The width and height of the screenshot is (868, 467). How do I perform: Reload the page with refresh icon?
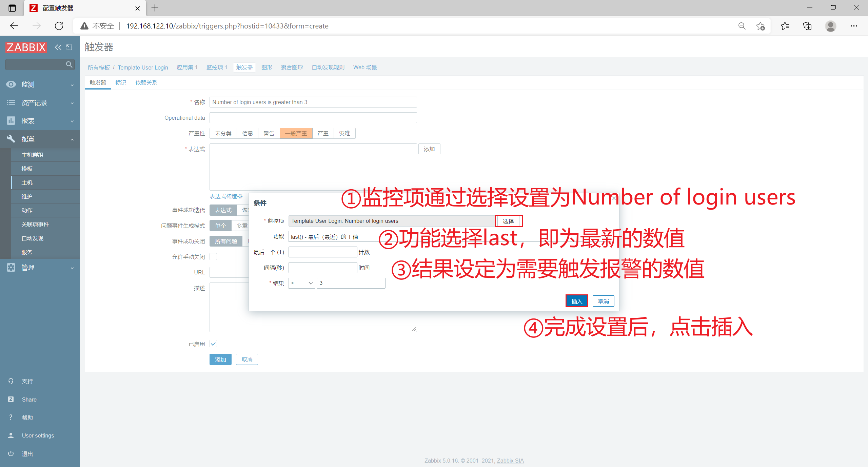(x=59, y=26)
